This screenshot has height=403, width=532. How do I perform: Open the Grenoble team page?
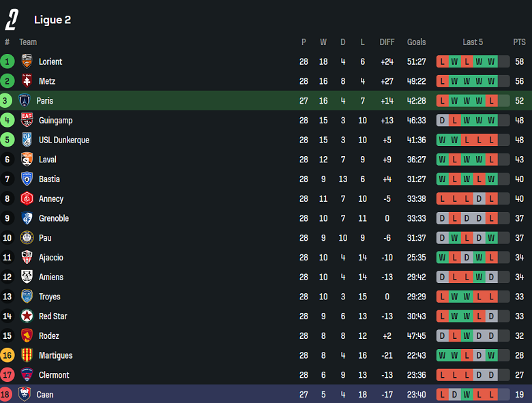[x=54, y=218]
